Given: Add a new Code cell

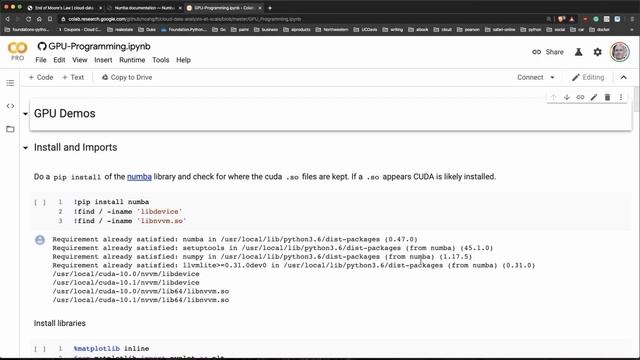Looking at the screenshot, I should [41, 77].
